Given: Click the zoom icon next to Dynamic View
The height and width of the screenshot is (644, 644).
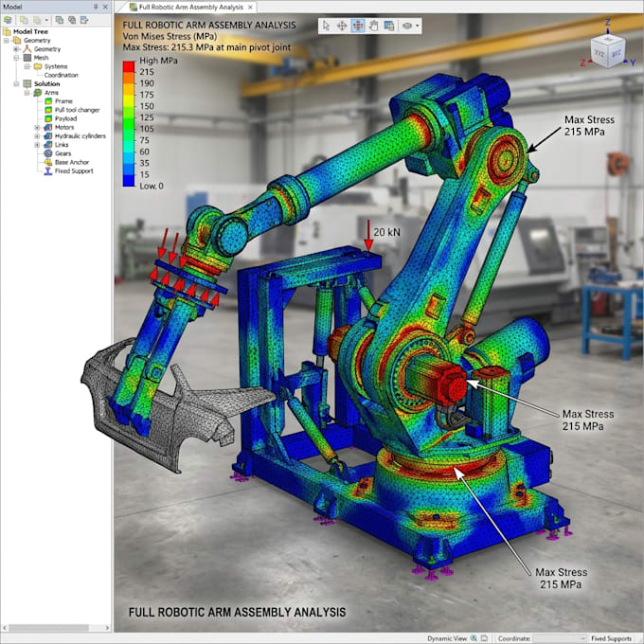Looking at the screenshot, I should click(x=474, y=638).
